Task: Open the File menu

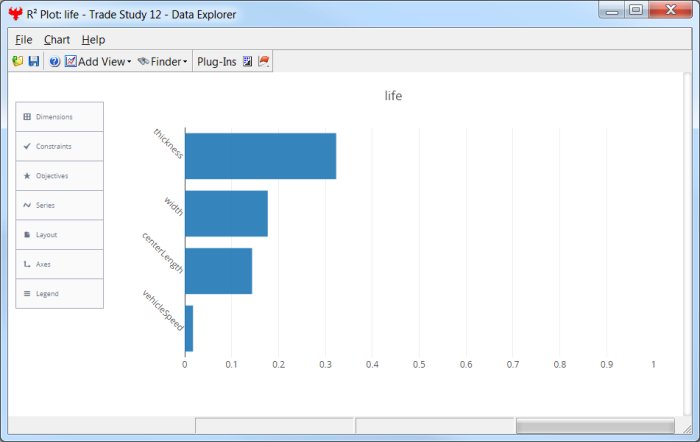Action: click(24, 39)
